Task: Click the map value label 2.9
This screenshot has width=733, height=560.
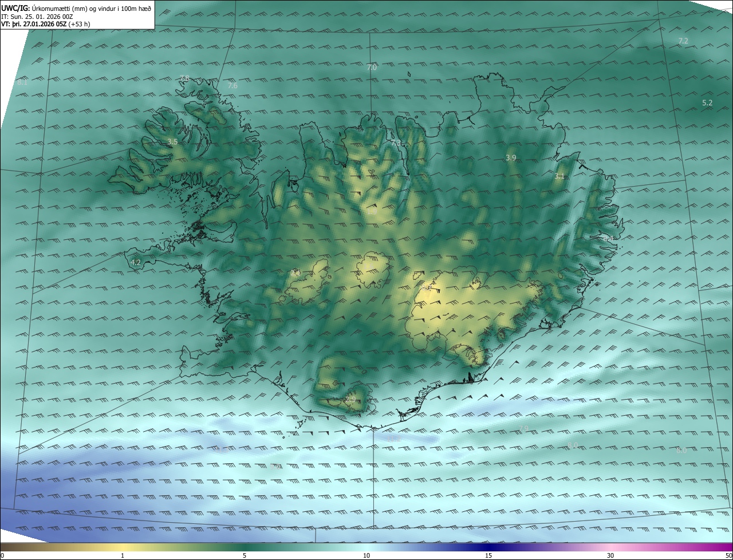Action: (351, 399)
